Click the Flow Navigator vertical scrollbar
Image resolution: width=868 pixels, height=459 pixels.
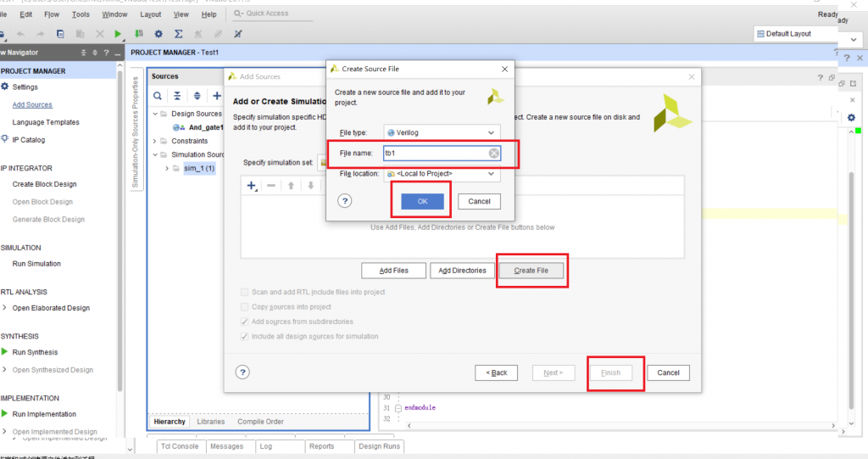120,230
